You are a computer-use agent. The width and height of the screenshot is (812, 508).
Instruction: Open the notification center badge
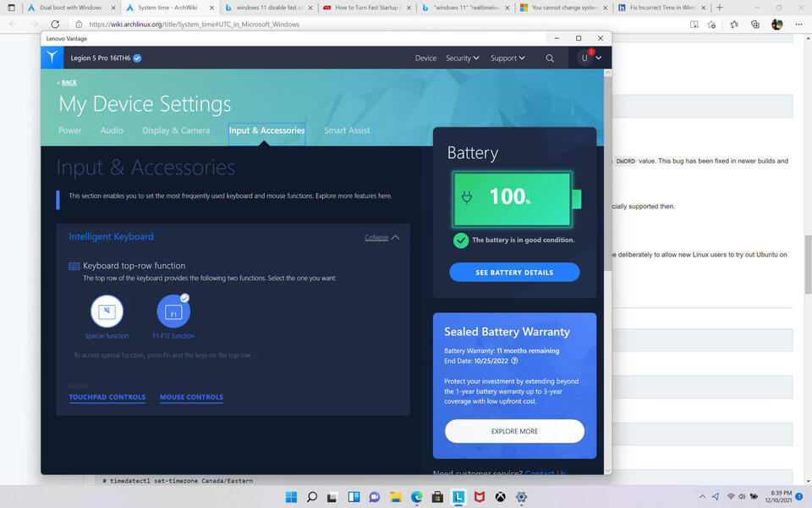point(799,497)
